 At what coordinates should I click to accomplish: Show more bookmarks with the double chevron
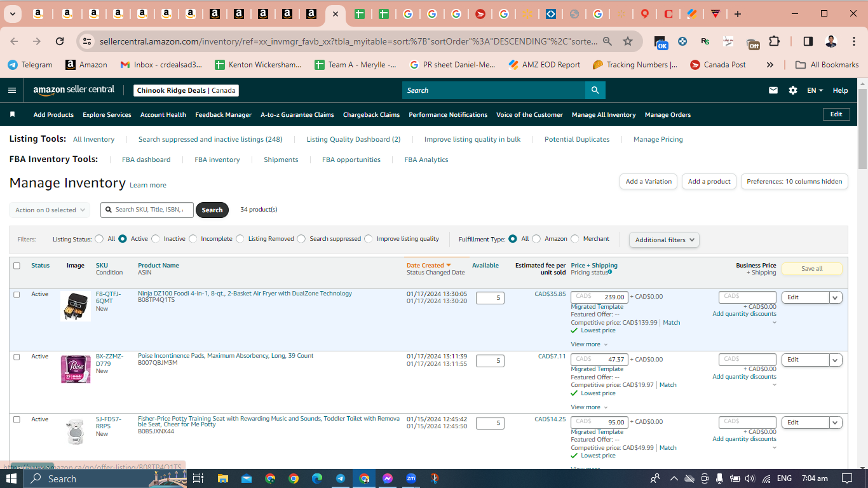point(770,65)
